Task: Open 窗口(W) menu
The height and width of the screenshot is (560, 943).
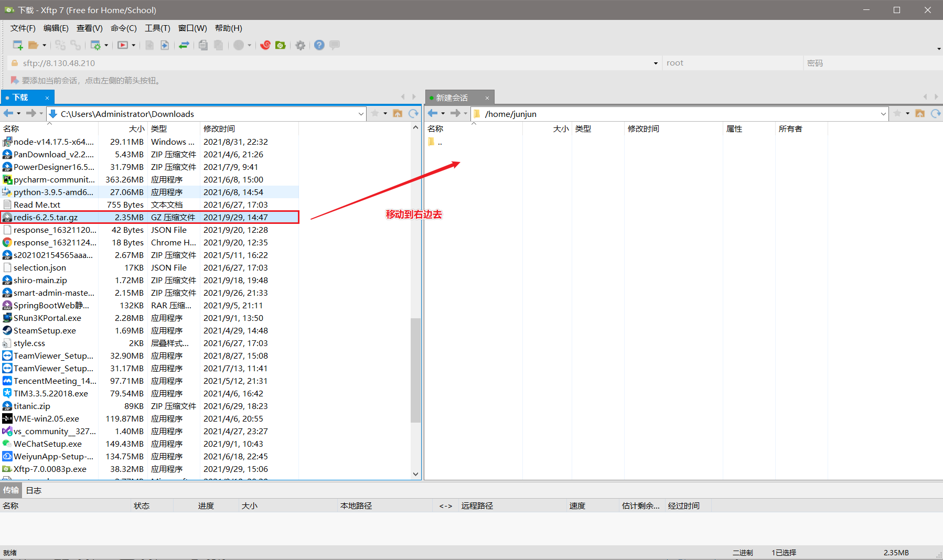Action: click(192, 28)
